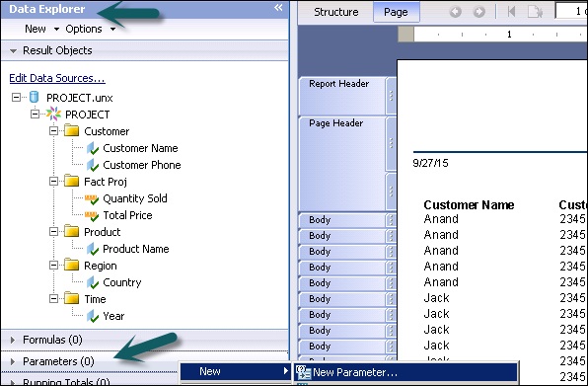Click the 9/27/15 date field in report

click(430, 163)
